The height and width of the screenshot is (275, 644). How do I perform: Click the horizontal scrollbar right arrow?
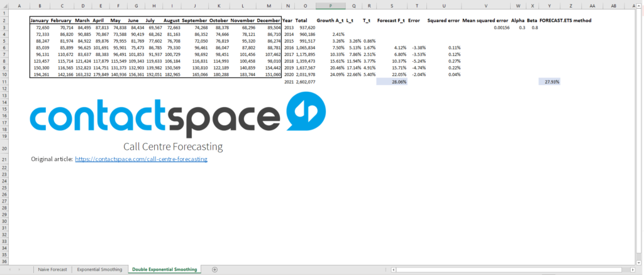tap(633, 270)
